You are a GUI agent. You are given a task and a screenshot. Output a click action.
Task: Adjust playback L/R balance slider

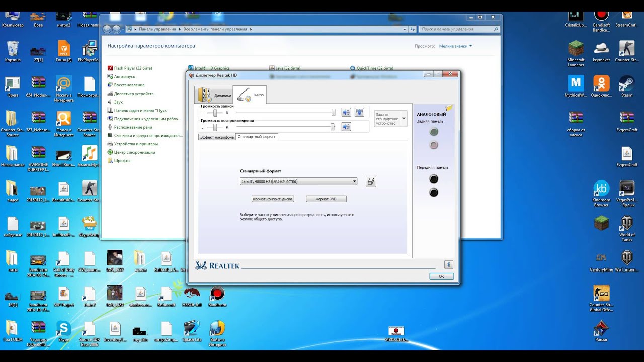coord(215,127)
